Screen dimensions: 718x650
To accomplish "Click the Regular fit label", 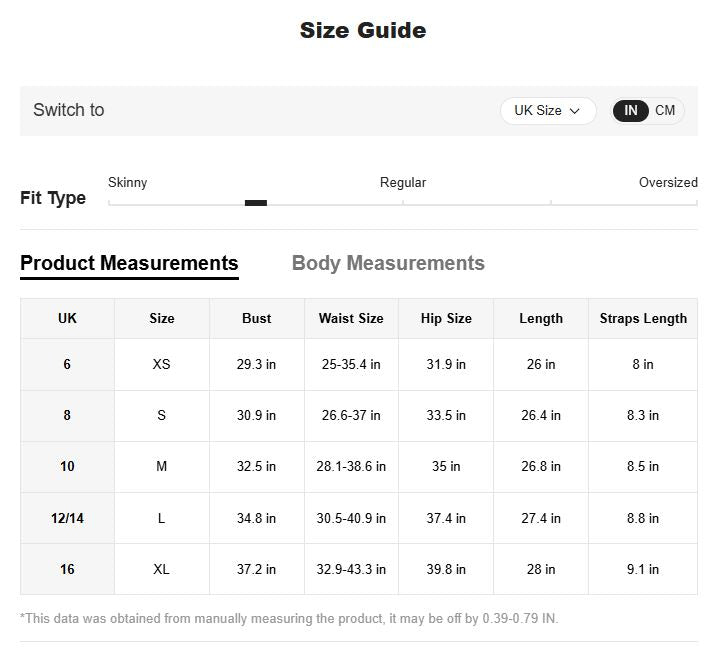I will (403, 182).
